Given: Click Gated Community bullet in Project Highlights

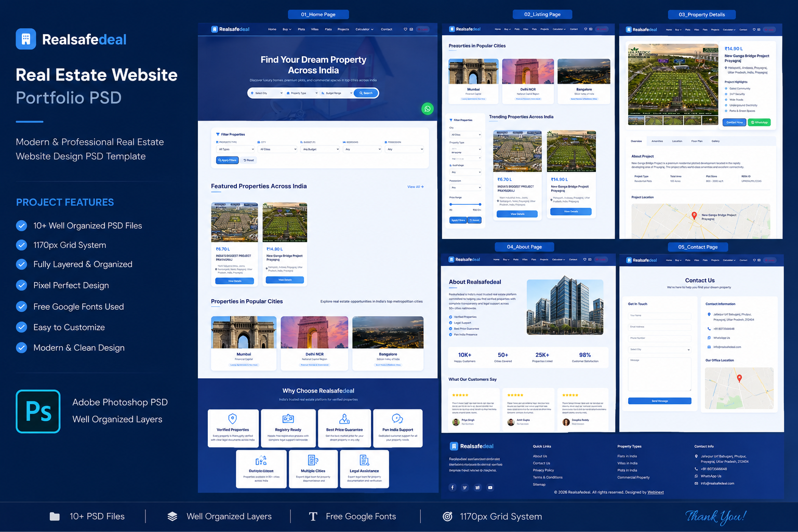Looking at the screenshot, I should [726, 89].
